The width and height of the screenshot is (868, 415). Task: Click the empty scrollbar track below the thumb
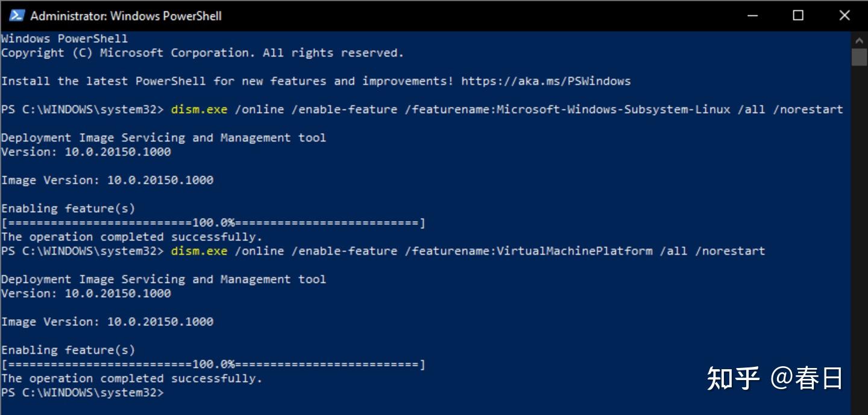tap(859, 241)
